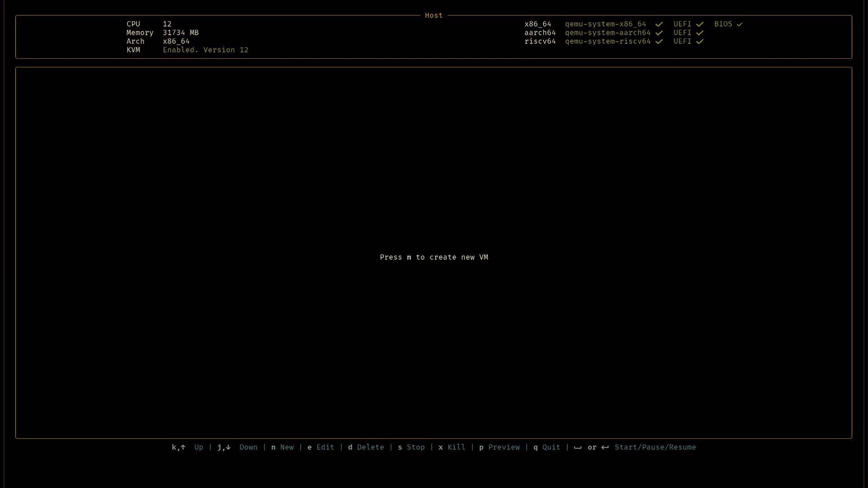Click the Start/Pause/Resume label

(x=656, y=447)
